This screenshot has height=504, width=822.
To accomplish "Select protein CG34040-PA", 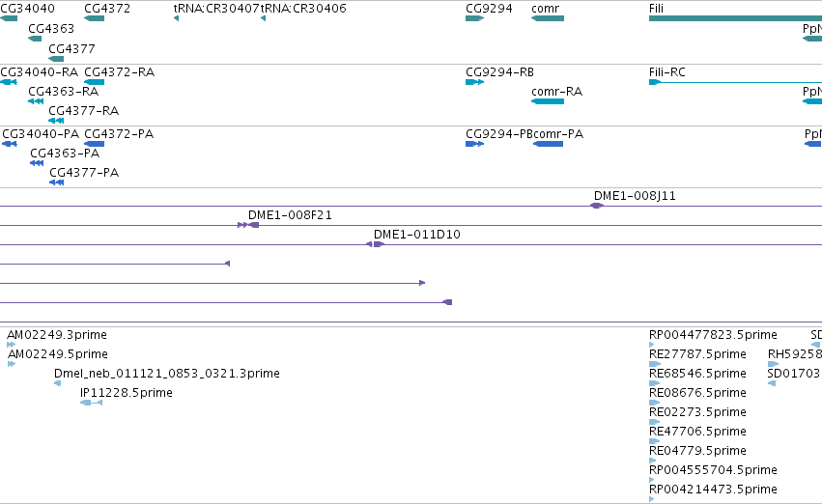I will pyautogui.click(x=10, y=144).
